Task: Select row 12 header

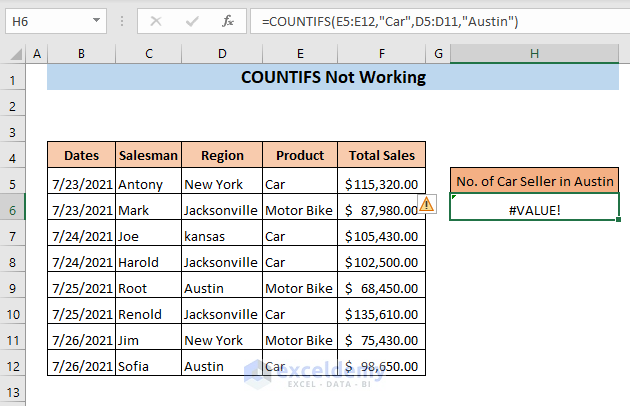Action: click(14, 365)
